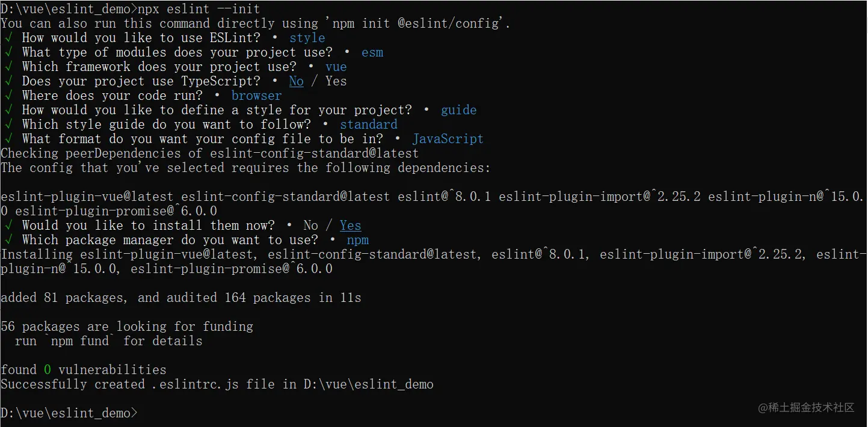
Task: Click the 'style' answer for ESLint usage
Action: coord(307,38)
